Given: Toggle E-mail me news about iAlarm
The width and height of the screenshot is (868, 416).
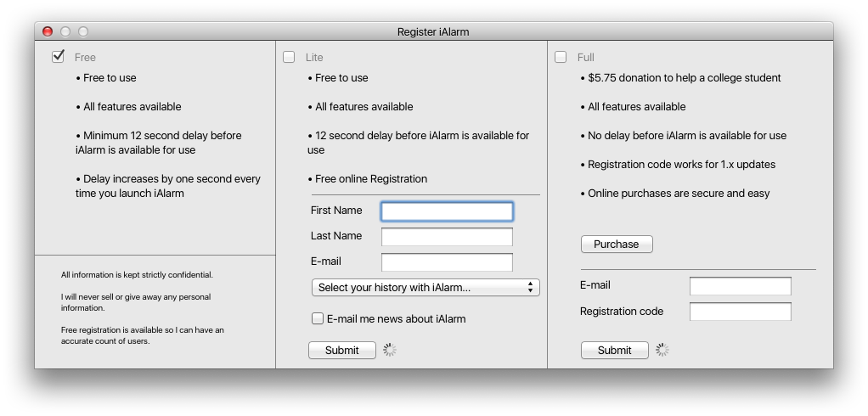Looking at the screenshot, I should pos(318,319).
